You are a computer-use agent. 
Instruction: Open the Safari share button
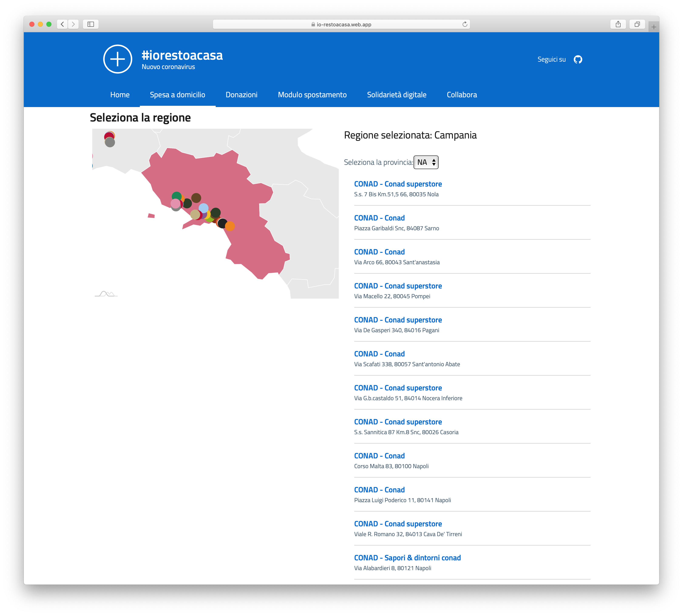pyautogui.click(x=618, y=24)
